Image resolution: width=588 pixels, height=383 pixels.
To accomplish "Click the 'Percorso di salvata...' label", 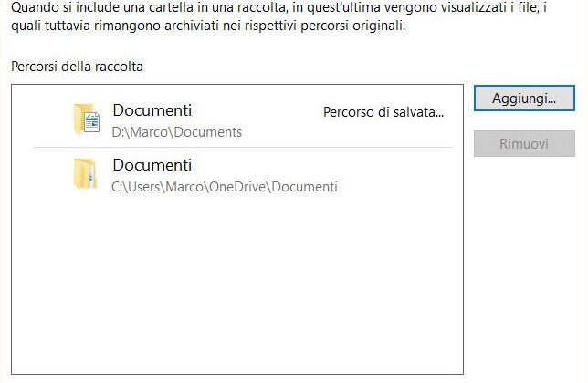I will coord(383,112).
